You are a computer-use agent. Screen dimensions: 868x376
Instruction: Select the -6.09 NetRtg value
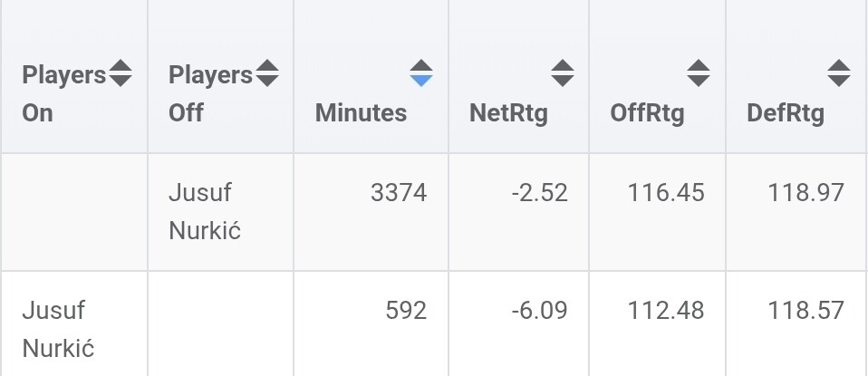coord(540,311)
